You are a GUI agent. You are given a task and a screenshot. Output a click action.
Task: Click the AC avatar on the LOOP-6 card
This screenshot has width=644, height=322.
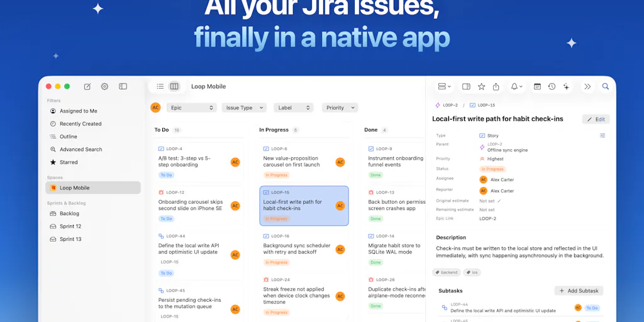(340, 162)
